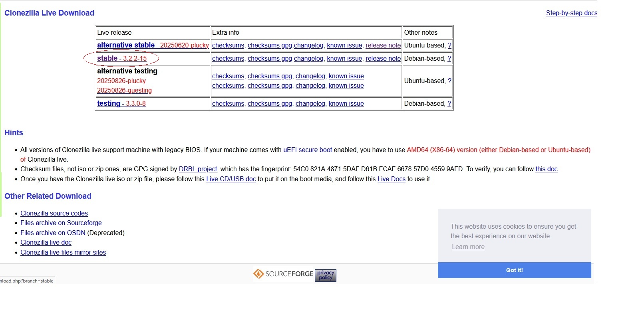Open checksums gpg for 20250826-plucky line

(270, 76)
